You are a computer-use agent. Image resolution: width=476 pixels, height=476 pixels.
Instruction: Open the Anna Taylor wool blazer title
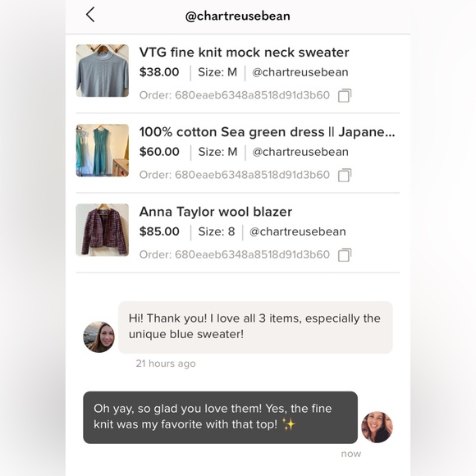point(216,212)
